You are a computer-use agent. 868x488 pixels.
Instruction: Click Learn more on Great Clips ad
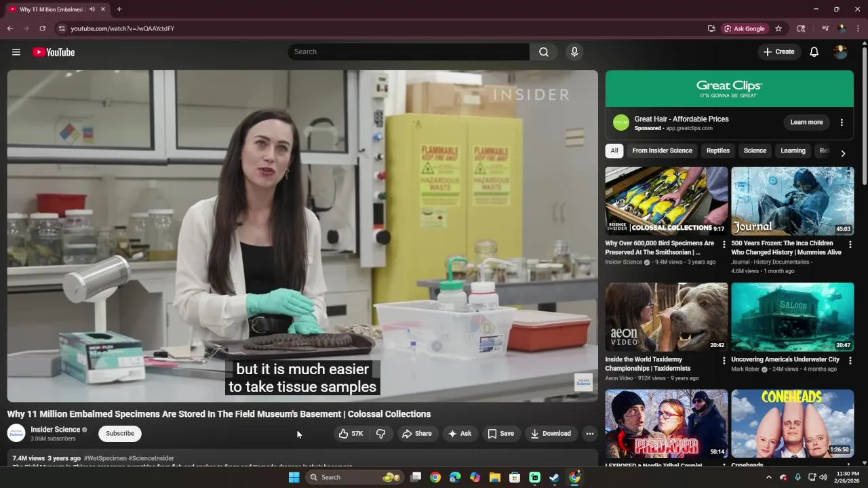pyautogui.click(x=806, y=123)
